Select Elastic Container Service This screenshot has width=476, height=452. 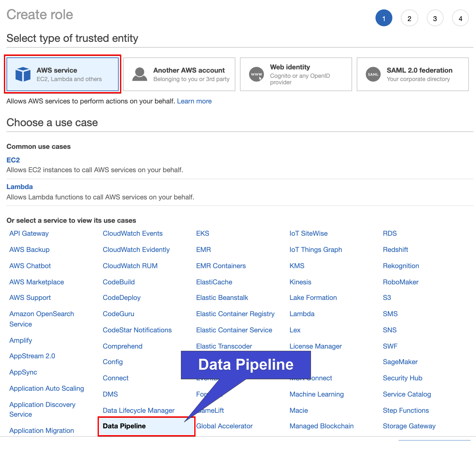point(234,330)
